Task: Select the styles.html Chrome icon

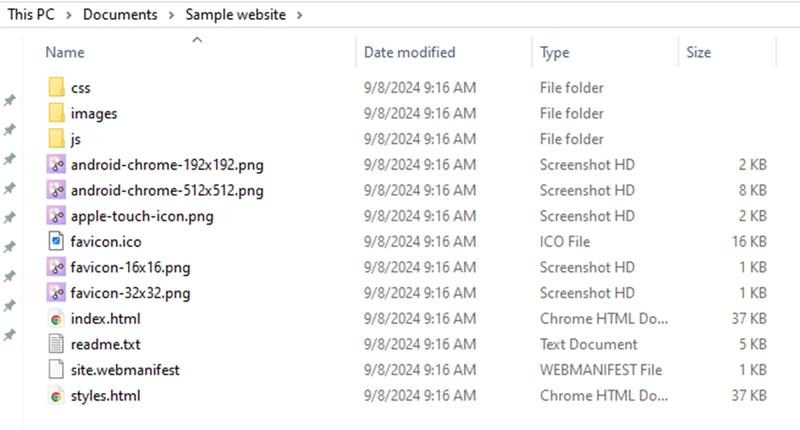Action: pos(56,395)
